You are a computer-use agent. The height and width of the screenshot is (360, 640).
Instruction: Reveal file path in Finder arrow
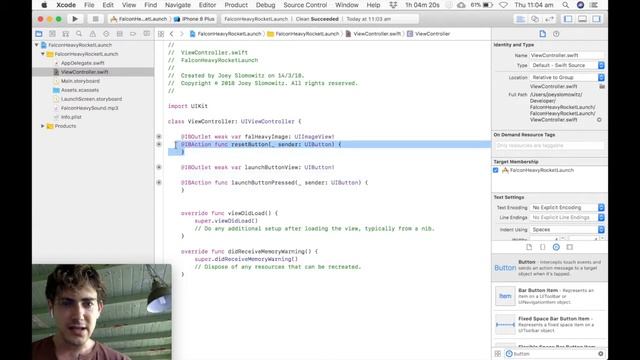(599, 120)
